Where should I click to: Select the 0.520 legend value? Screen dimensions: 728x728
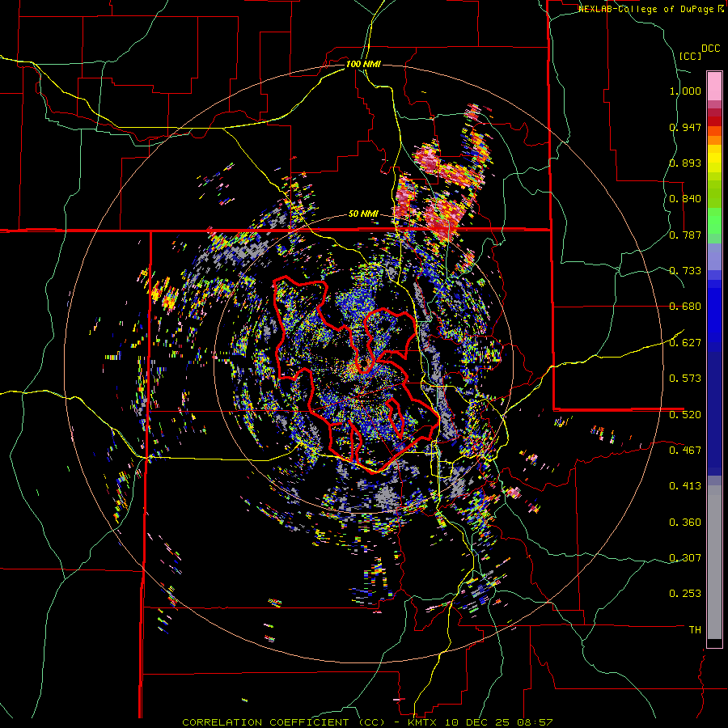pos(685,414)
